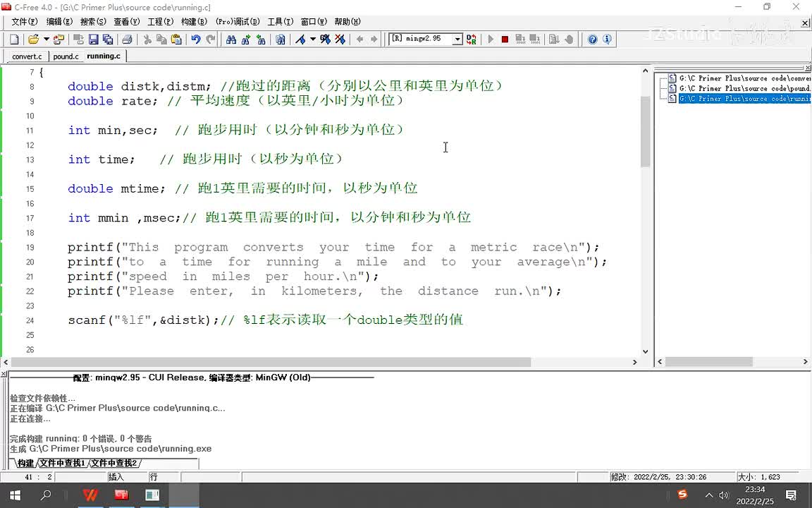
Task: Click the file panel horizontal scrollbar thumb
Action: (709, 361)
